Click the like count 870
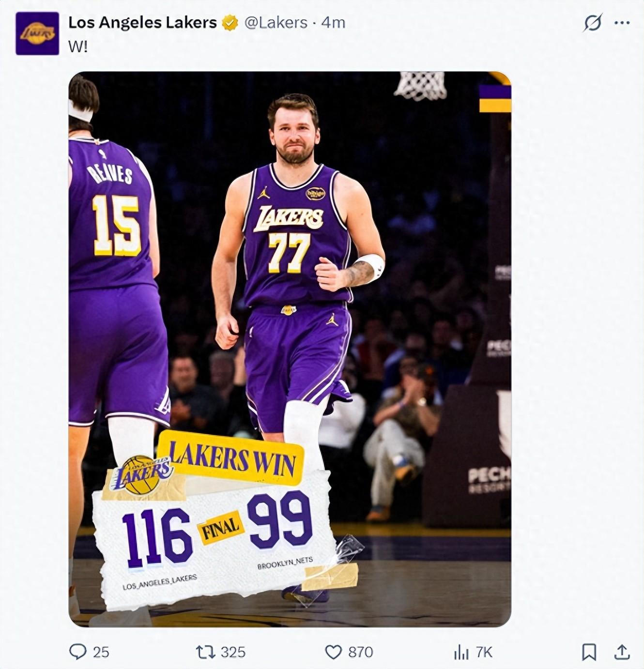 (361, 652)
